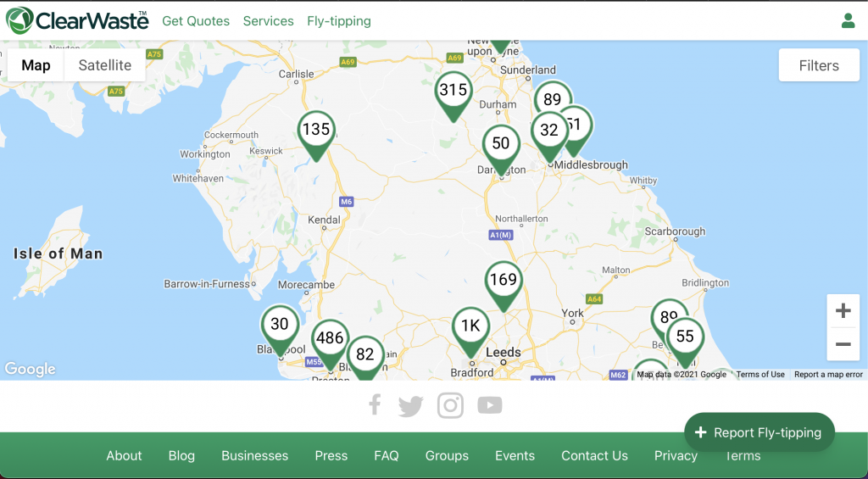Image resolution: width=868 pixels, height=479 pixels.
Task: Open the About footer link
Action: point(124,456)
